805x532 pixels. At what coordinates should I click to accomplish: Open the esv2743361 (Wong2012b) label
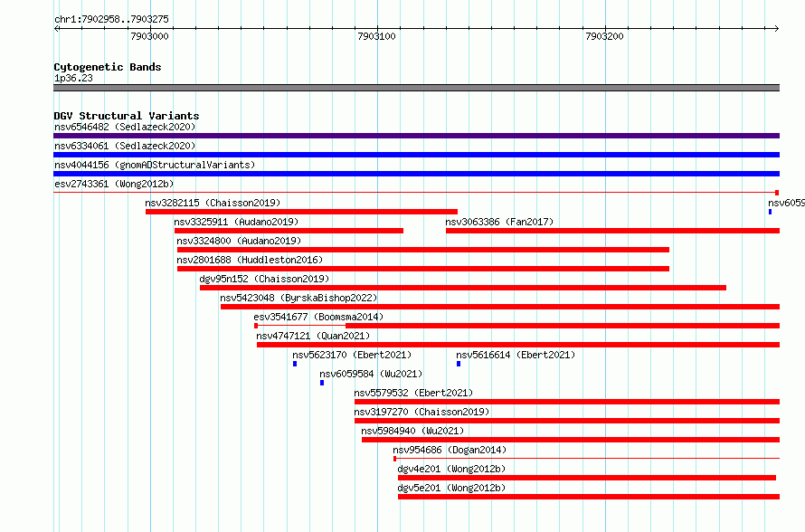click(114, 184)
